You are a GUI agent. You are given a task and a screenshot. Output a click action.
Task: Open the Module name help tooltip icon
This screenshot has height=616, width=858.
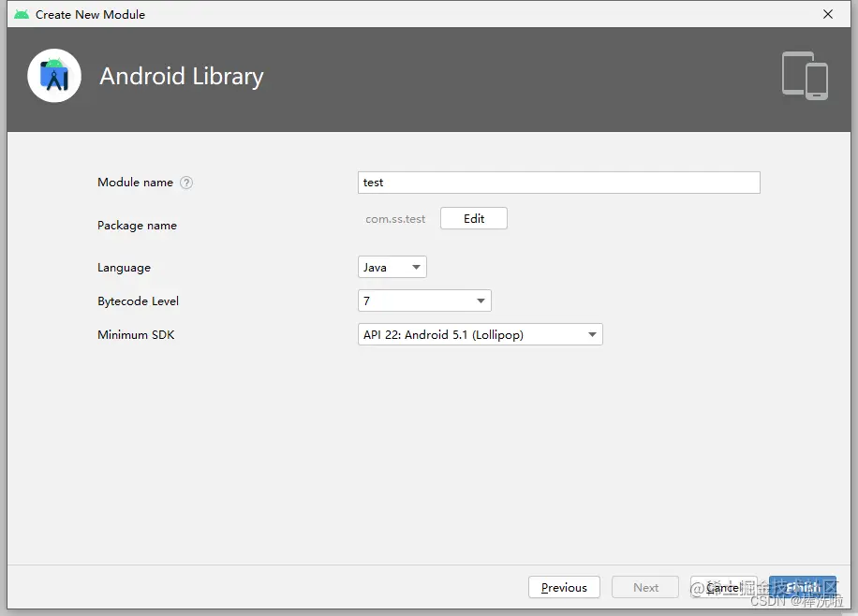pyautogui.click(x=185, y=183)
